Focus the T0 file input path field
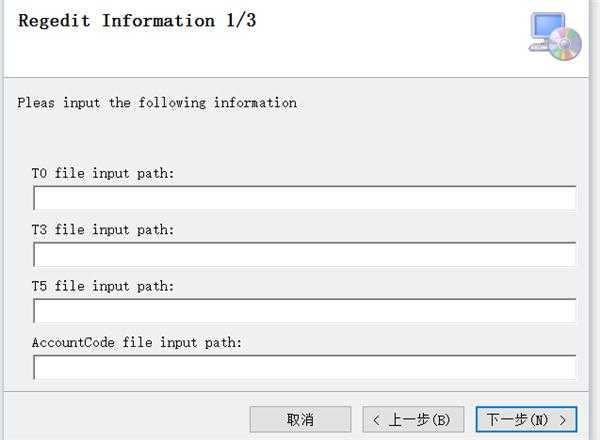The image size is (600, 440). click(304, 199)
